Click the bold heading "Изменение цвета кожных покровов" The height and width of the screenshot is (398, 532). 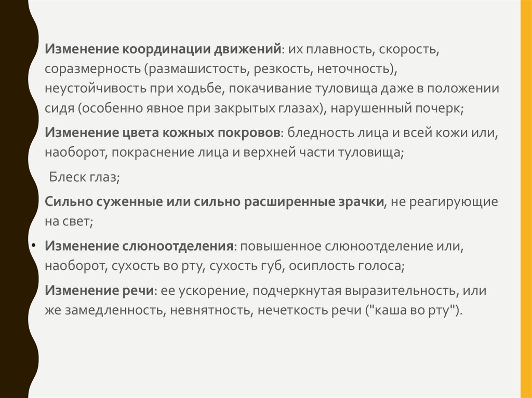click(x=163, y=132)
